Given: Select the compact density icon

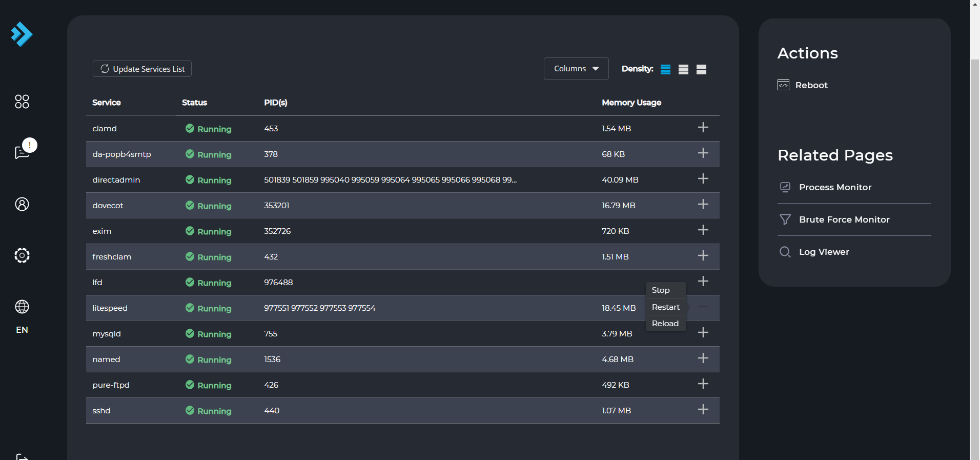Looking at the screenshot, I should [x=665, y=69].
